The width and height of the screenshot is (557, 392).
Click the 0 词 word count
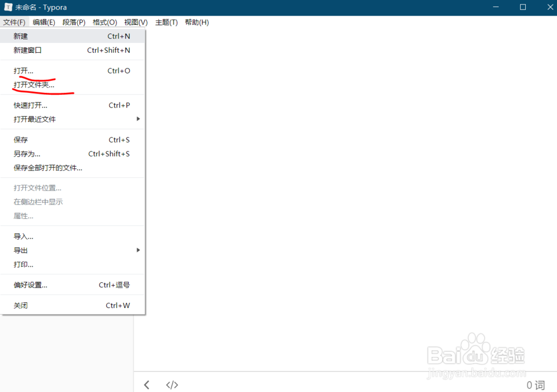pyautogui.click(x=536, y=385)
